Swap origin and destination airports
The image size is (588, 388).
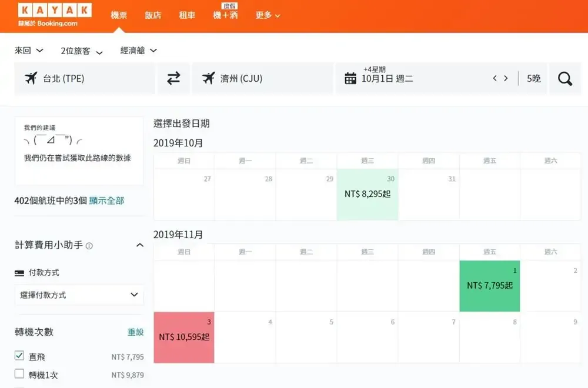[x=173, y=78]
